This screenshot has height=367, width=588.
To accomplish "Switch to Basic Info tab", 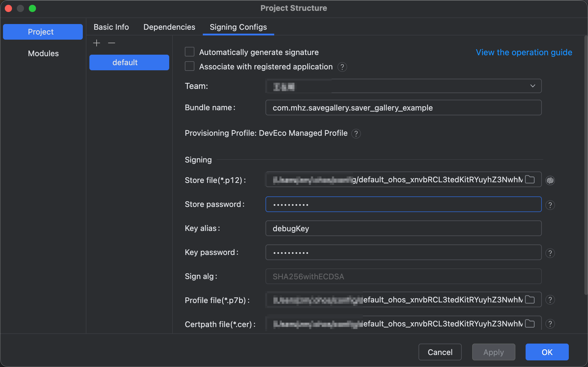I will 111,27.
